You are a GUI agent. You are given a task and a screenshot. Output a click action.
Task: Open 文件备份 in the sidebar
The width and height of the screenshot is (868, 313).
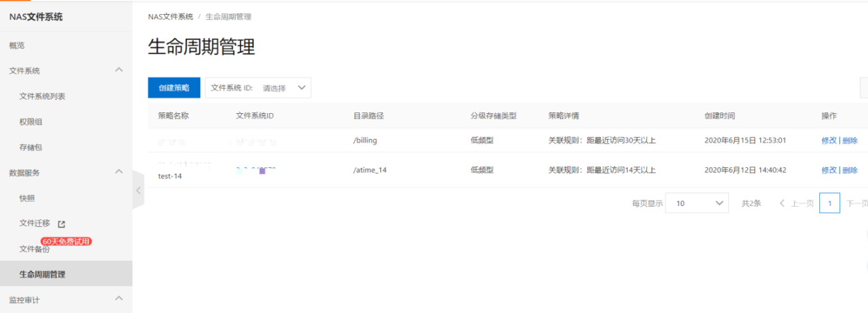point(35,249)
